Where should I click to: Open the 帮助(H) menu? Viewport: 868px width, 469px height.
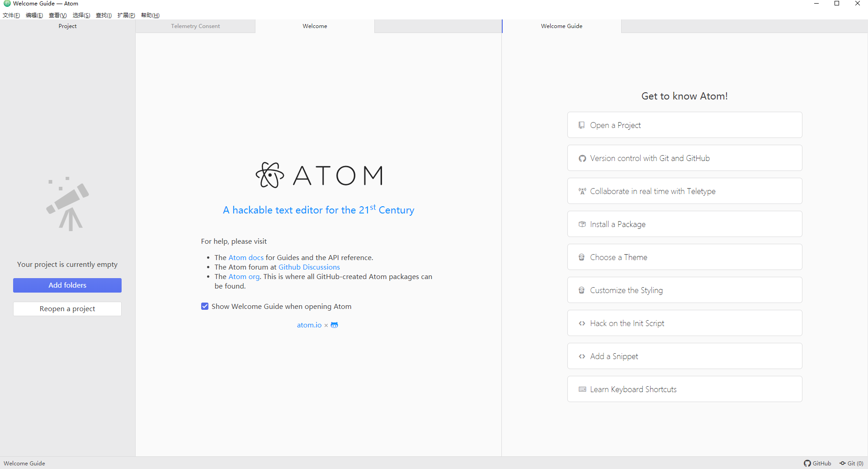pyautogui.click(x=150, y=15)
